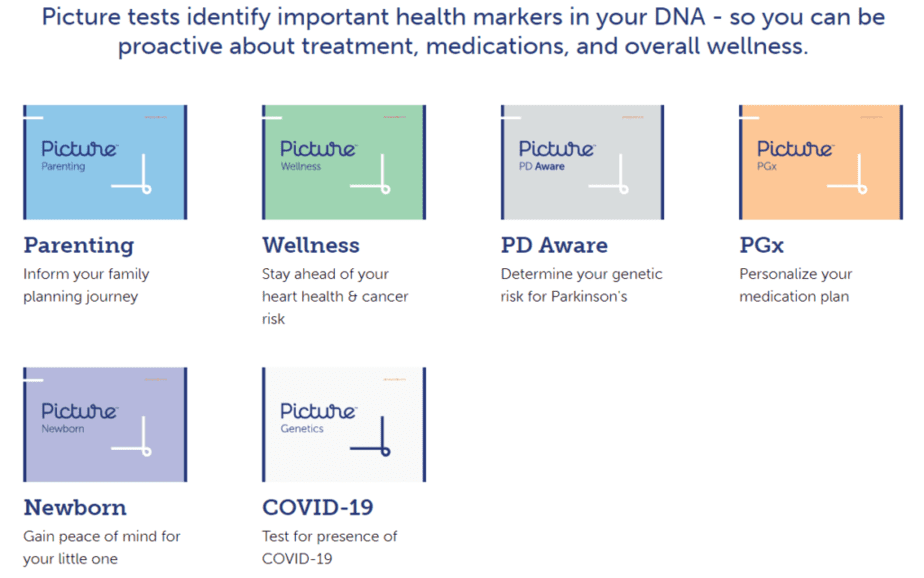Screen dimensions: 924x578
Task: Click the Newborn heading link
Action: coord(75,507)
